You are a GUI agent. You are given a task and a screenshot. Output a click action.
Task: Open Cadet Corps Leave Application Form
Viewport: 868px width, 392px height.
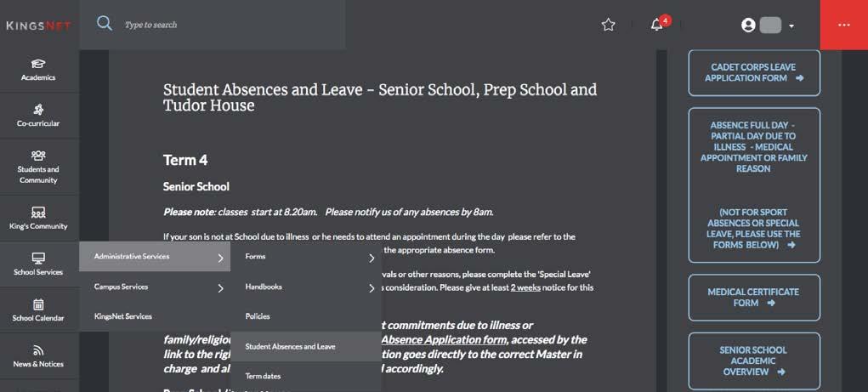(x=754, y=72)
